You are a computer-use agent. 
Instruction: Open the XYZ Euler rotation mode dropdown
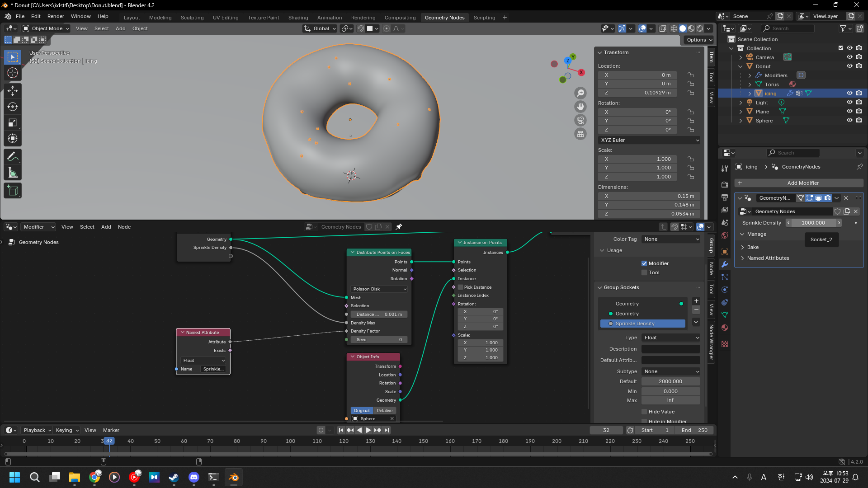click(x=649, y=140)
